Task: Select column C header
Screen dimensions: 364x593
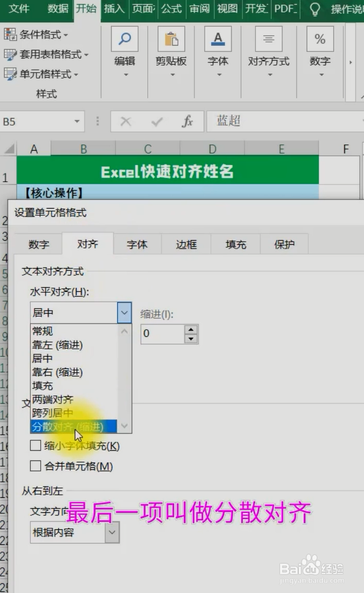Action: pos(148,149)
